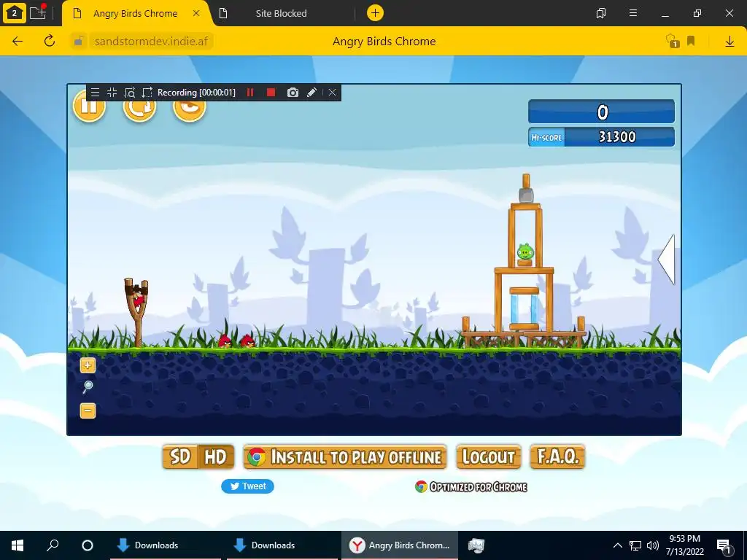Click the lock icon in address bar
The height and width of the screenshot is (560, 747).
tap(79, 42)
